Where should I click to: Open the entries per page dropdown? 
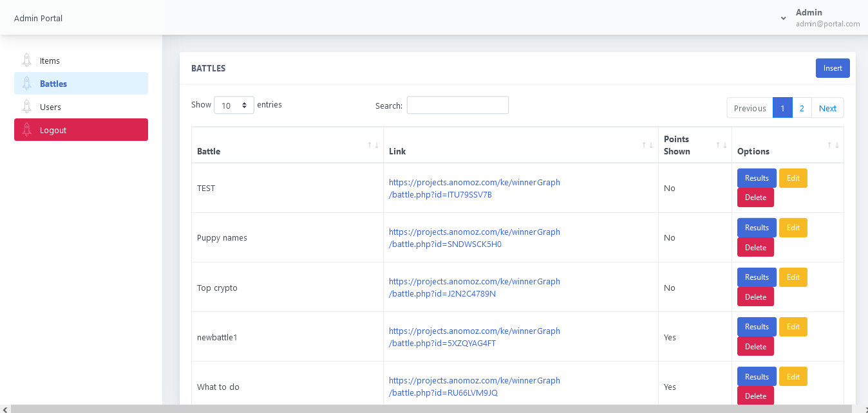(234, 106)
